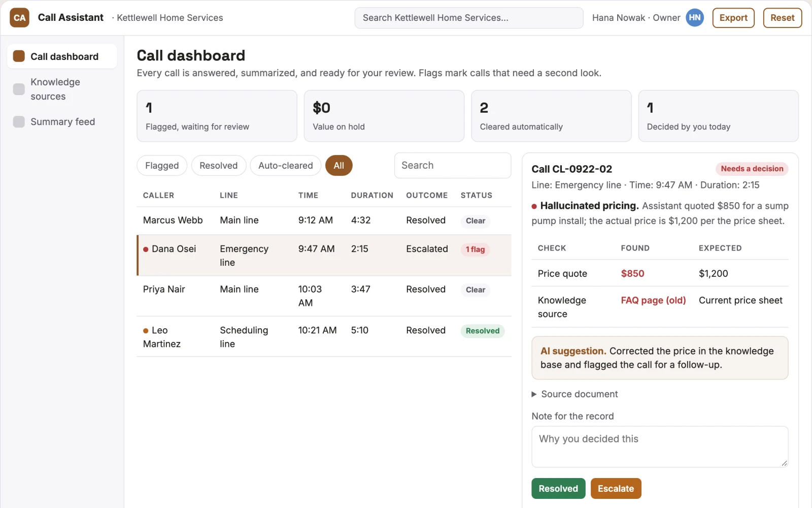Open Knowledge sources in sidebar

(62, 89)
